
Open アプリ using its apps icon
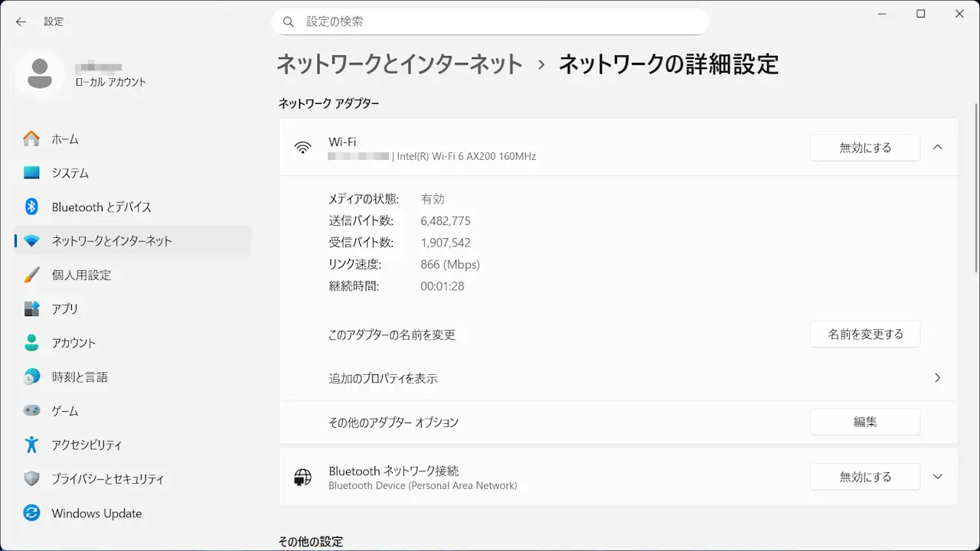(x=31, y=308)
